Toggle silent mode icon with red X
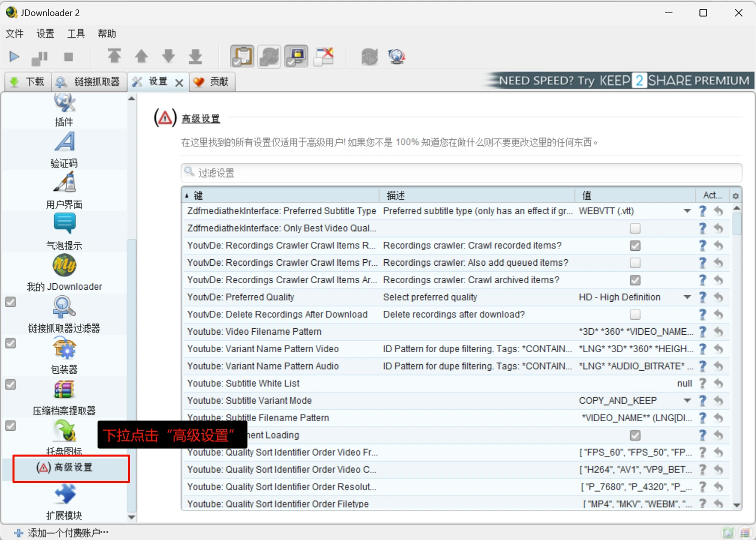 click(x=324, y=56)
